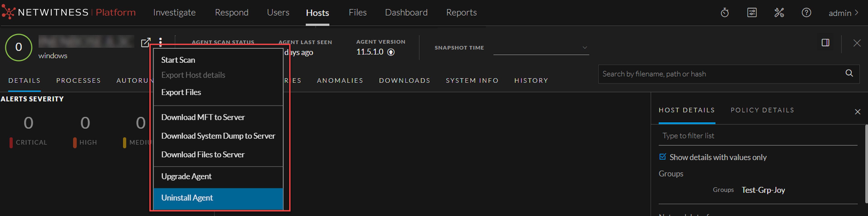Switch to the System Info tab
The image size is (868, 216).
(x=472, y=80)
